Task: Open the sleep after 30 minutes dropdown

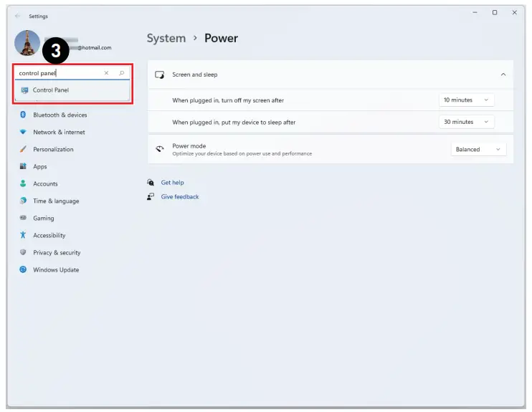Action: (466, 122)
